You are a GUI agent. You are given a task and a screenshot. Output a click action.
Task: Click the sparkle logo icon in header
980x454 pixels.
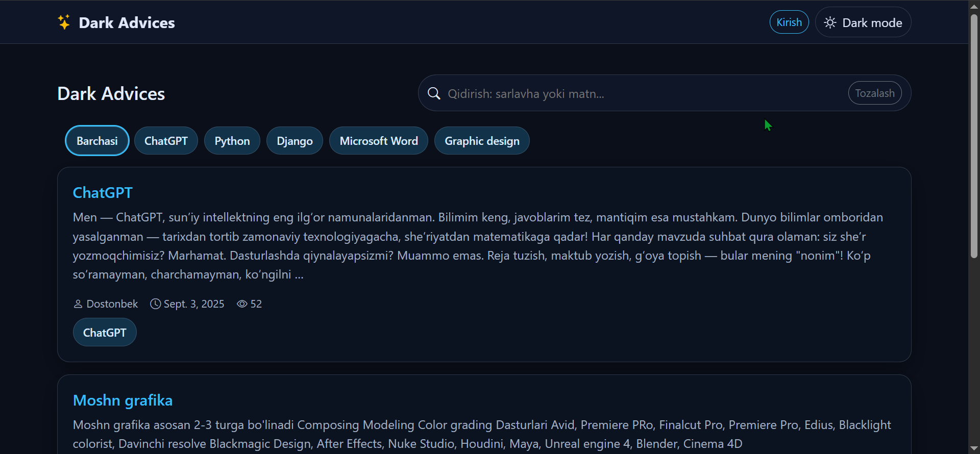coord(64,22)
